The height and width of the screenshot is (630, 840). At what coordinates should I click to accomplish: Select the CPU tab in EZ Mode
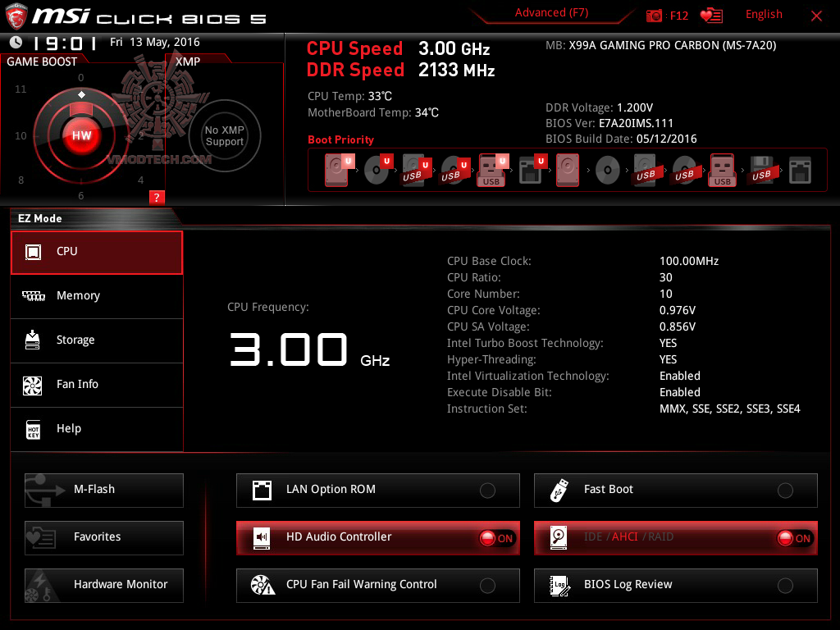[97, 253]
